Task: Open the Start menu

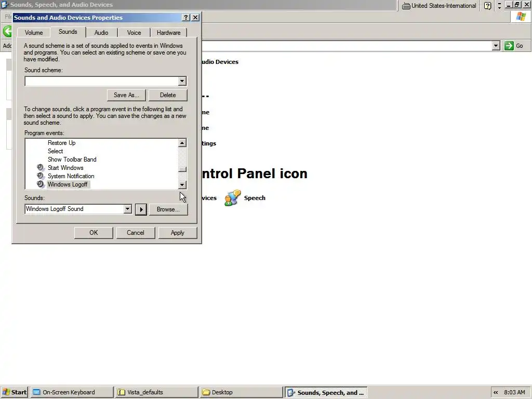Action: (14, 392)
